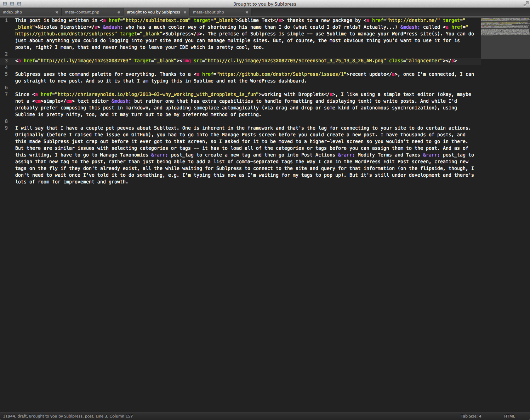This screenshot has width=530, height=420.
Task: Select line number 3 in the gutter
Action: pyautogui.click(x=6, y=61)
